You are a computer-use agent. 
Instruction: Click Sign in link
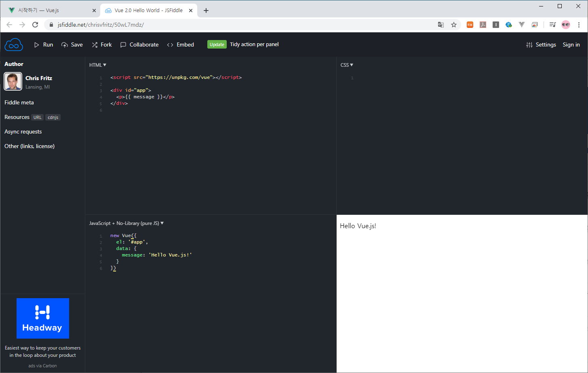point(571,45)
